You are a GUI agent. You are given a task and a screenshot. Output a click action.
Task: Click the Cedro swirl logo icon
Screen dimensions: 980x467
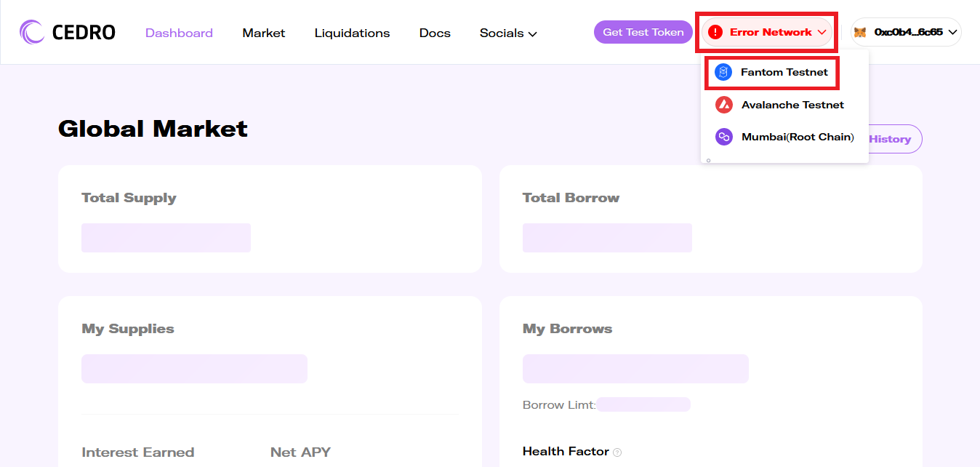33,32
